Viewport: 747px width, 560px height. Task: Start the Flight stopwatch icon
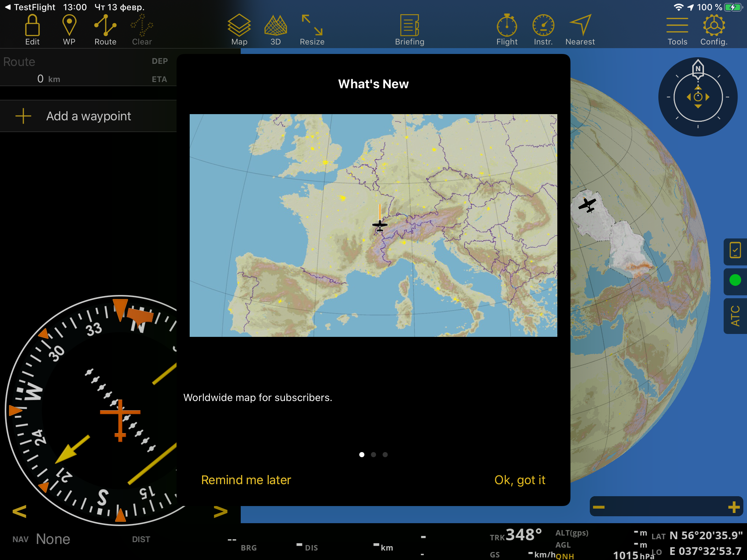click(x=507, y=30)
